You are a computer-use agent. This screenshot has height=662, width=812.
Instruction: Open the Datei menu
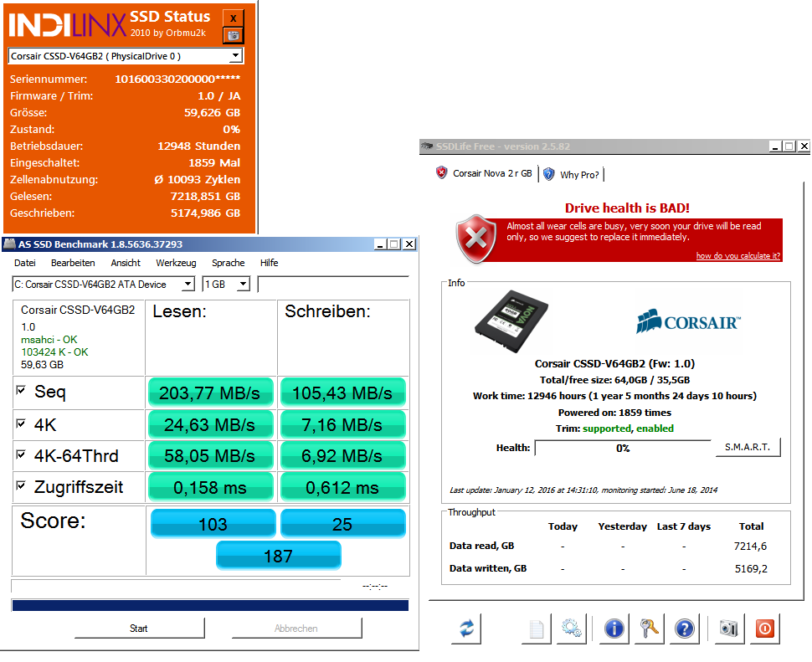pyautogui.click(x=25, y=263)
